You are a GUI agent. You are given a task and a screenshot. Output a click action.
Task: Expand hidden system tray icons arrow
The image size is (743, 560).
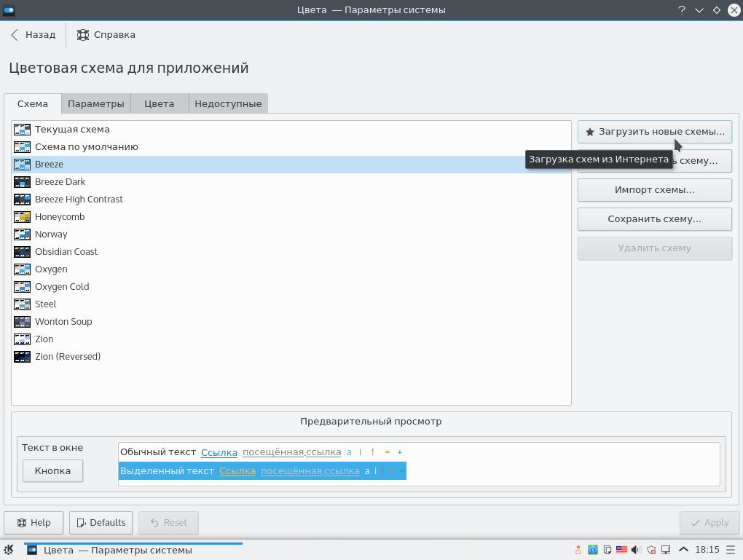pyautogui.click(x=683, y=550)
